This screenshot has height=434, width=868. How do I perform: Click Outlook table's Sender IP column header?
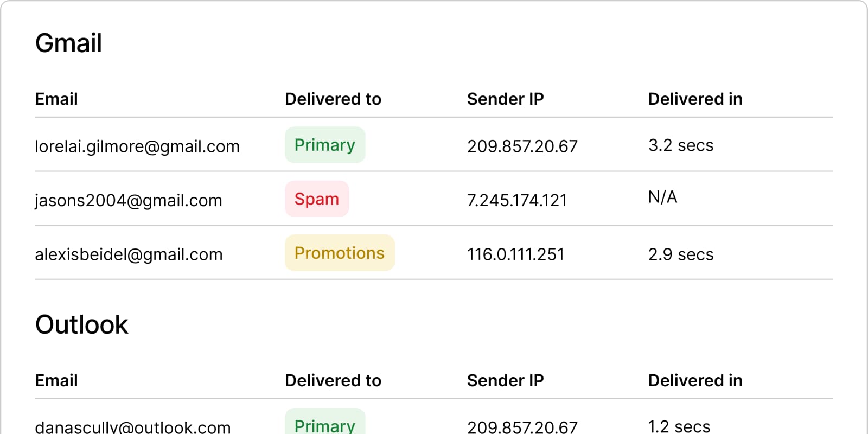(505, 381)
